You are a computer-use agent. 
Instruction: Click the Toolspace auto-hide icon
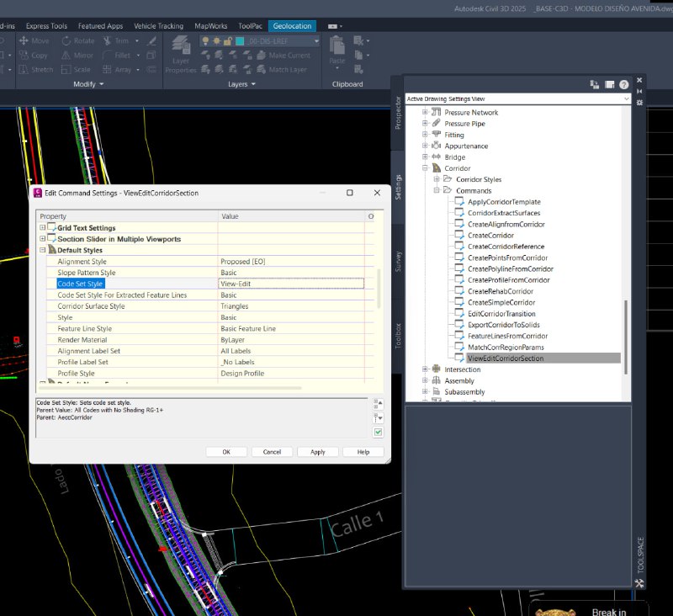click(x=639, y=91)
